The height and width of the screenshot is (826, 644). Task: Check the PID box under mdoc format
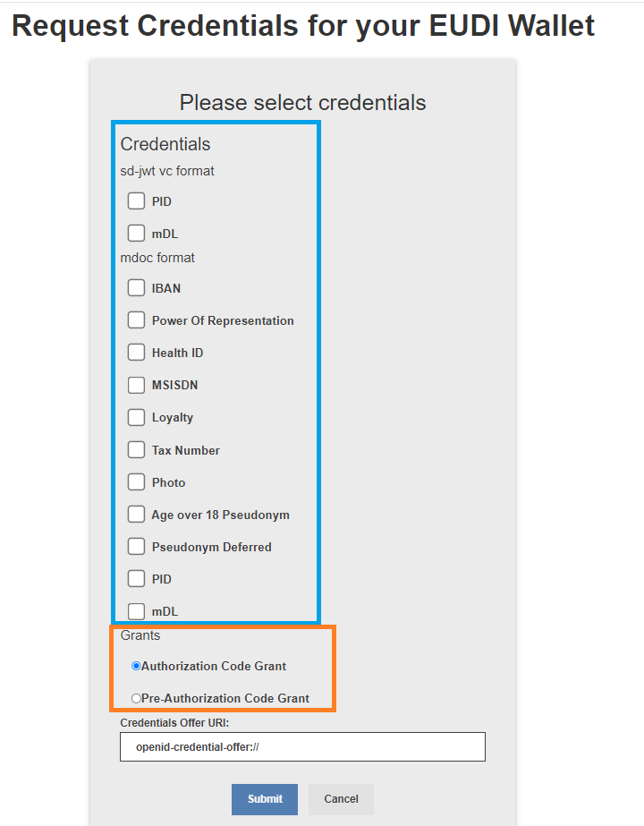[x=136, y=579]
